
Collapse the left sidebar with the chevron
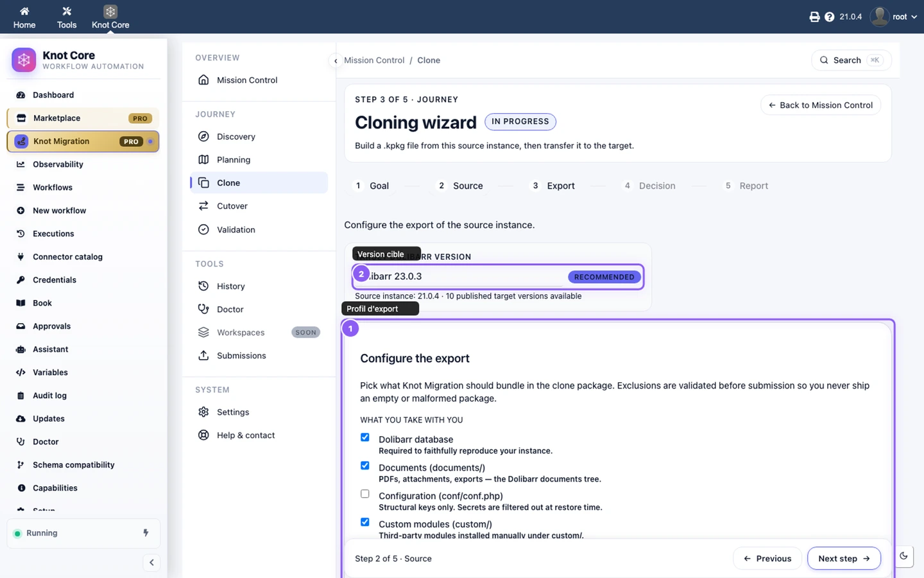point(151,563)
